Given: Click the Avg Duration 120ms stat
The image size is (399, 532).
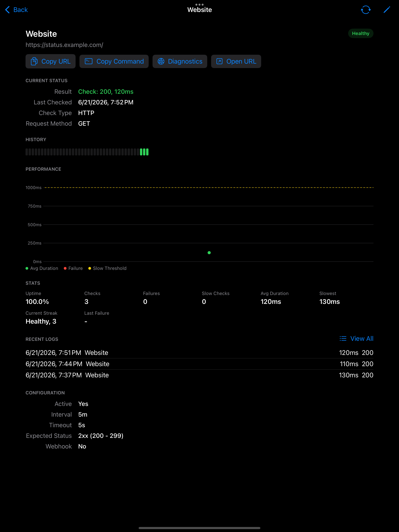Looking at the screenshot, I should pyautogui.click(x=275, y=298).
